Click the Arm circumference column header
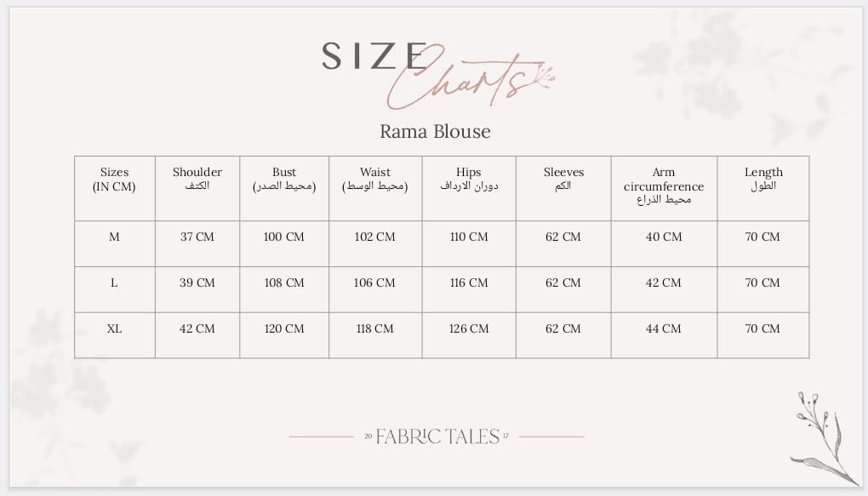868x496 pixels. click(664, 186)
